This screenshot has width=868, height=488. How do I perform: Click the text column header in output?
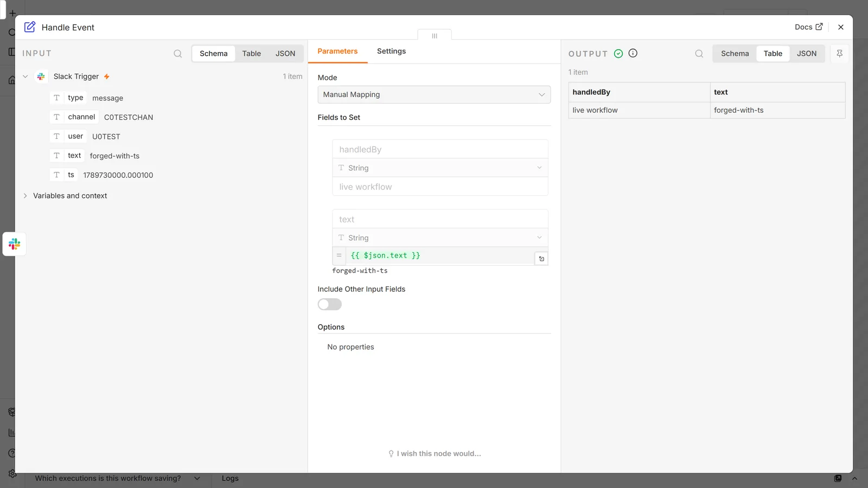coord(777,92)
